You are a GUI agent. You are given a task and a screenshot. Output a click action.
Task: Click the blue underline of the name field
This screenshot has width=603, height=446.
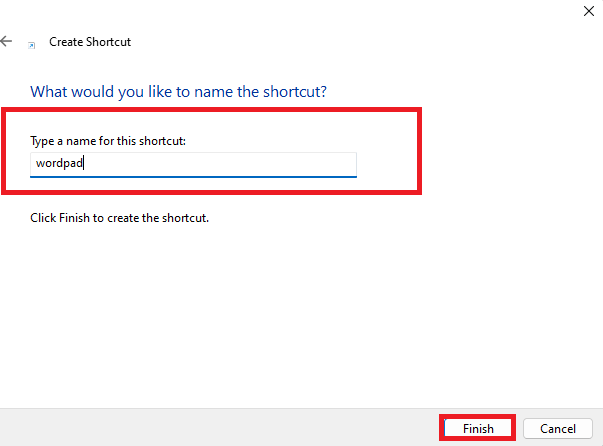[193, 177]
